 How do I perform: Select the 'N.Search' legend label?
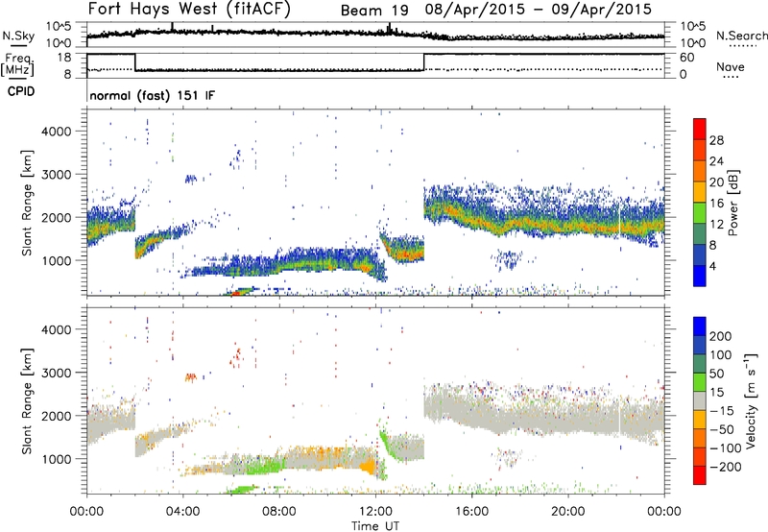(x=742, y=36)
